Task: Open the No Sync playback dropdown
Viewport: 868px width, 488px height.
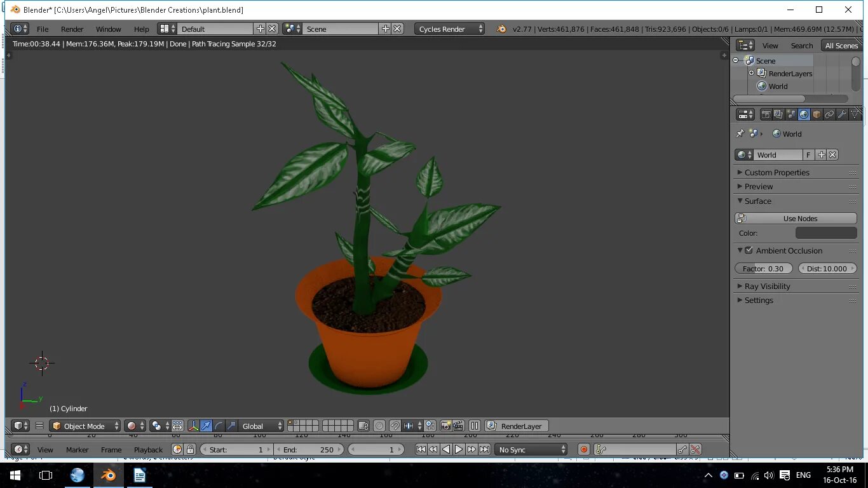Action: coord(531,449)
